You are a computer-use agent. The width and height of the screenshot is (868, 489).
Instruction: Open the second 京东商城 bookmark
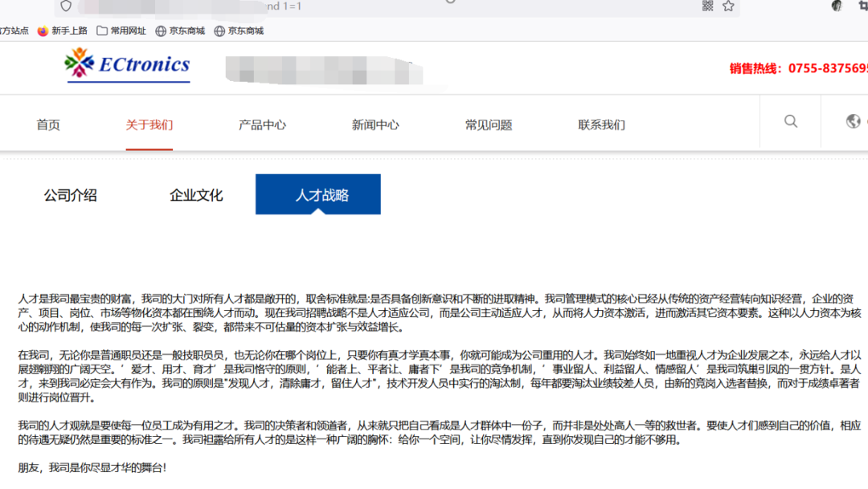(x=239, y=31)
